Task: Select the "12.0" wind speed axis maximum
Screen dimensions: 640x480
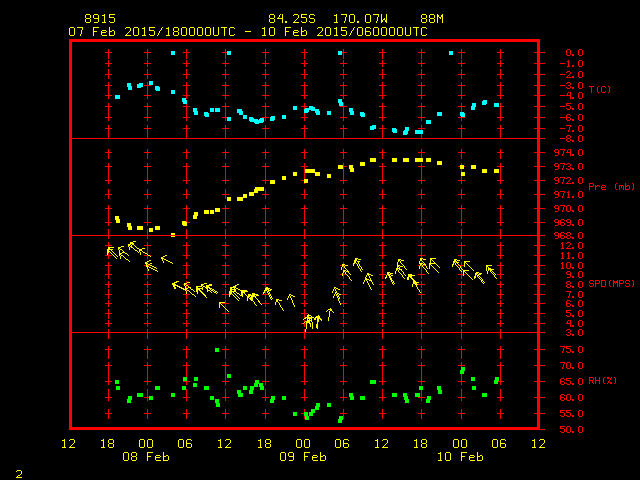Action: pos(571,246)
